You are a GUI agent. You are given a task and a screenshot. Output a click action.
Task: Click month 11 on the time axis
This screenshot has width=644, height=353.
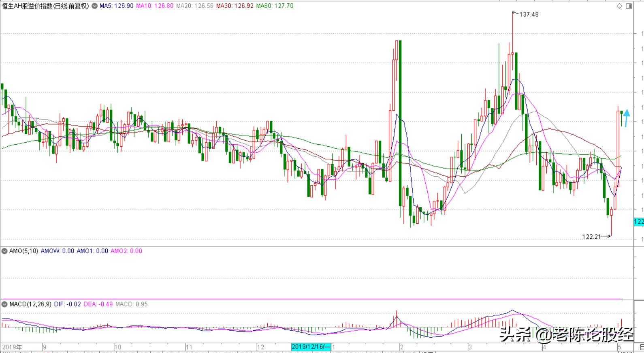[x=189, y=347]
